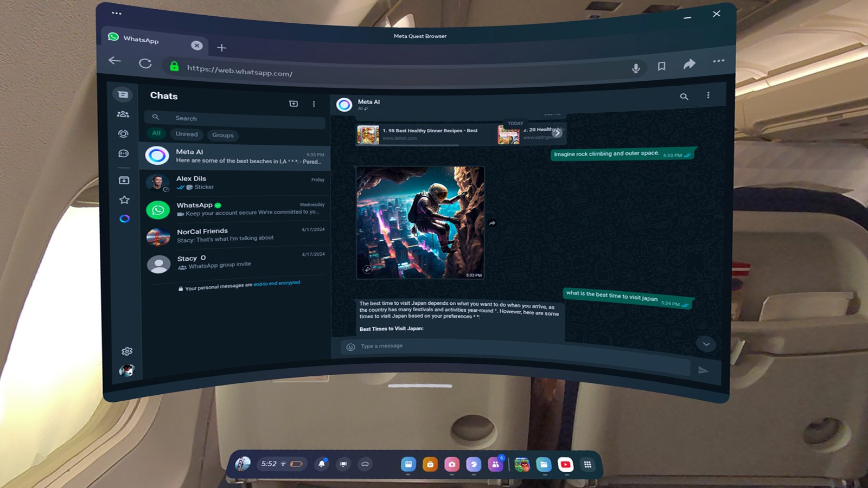Go back with browser back arrow
The width and height of the screenshot is (868, 488).
114,60
